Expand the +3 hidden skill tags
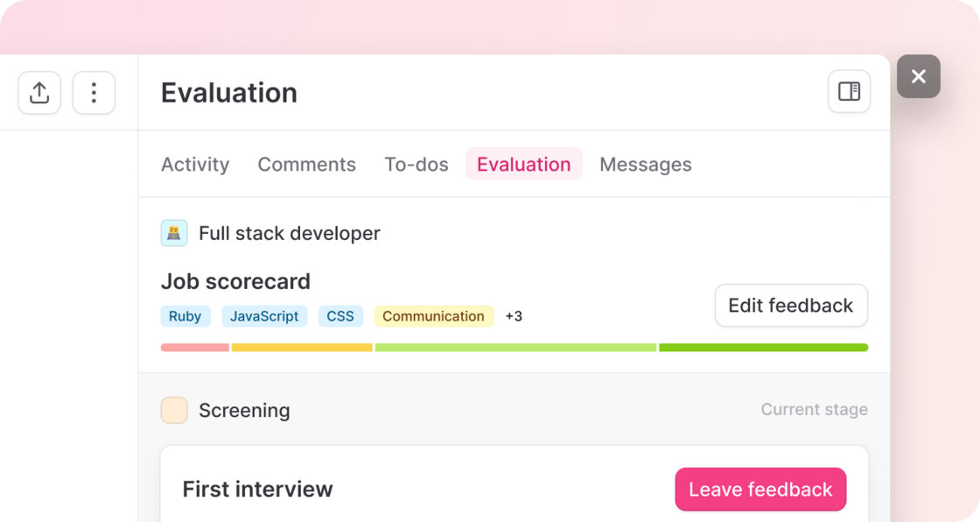 (x=514, y=316)
